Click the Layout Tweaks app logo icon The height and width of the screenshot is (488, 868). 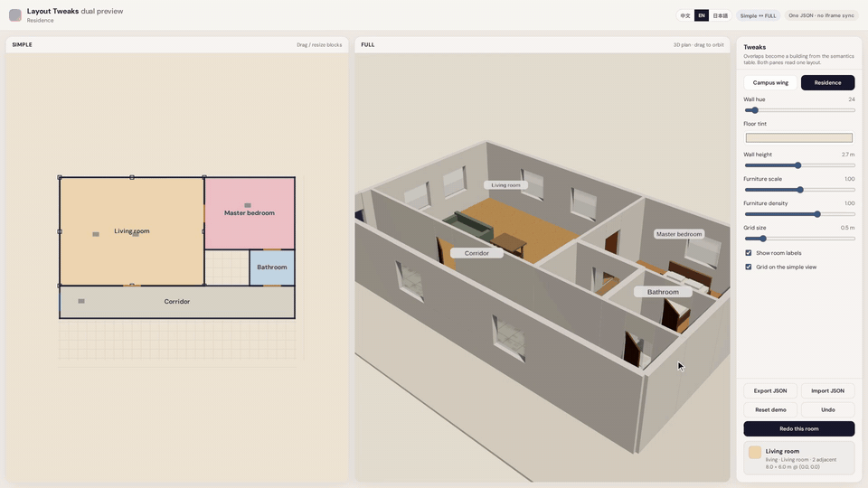[15, 15]
